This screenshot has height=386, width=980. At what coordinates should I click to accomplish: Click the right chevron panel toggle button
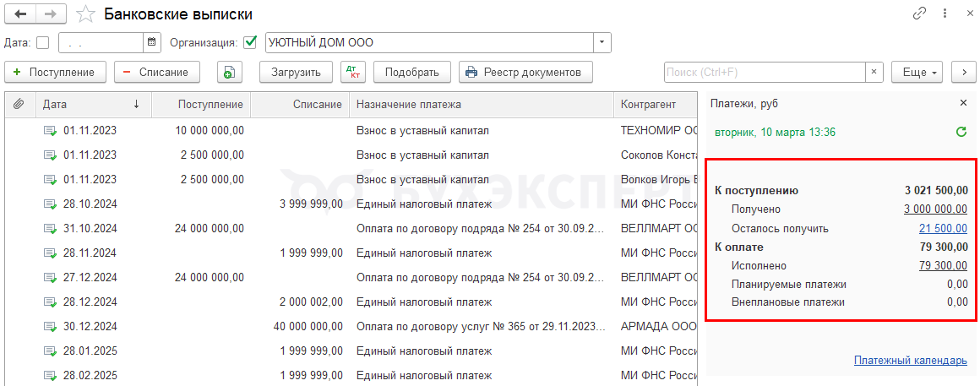[963, 72]
